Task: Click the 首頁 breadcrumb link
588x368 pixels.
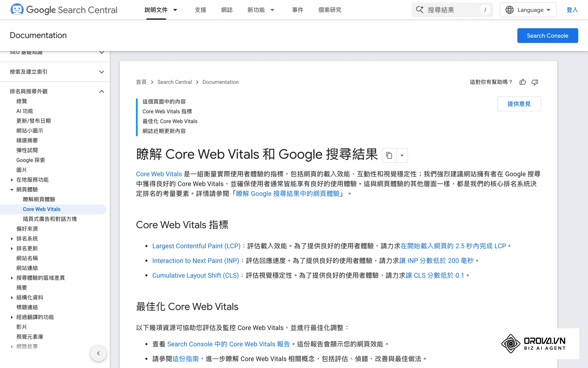Action: [x=141, y=82]
